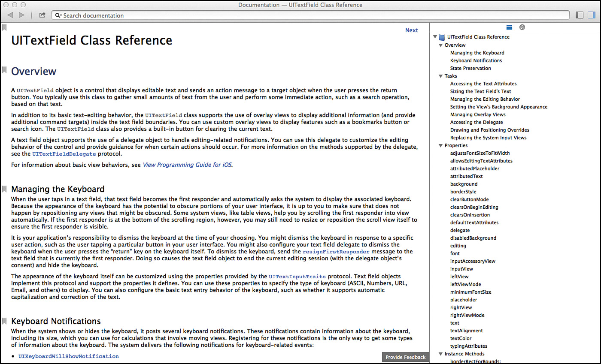Collapse the Instance Methods section

[440, 354]
